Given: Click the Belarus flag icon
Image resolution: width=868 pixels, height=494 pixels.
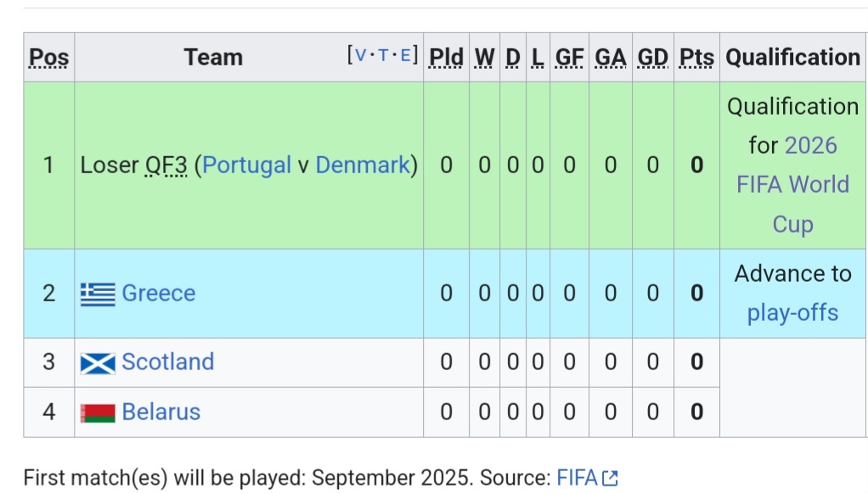Looking at the screenshot, I should 98,413.
